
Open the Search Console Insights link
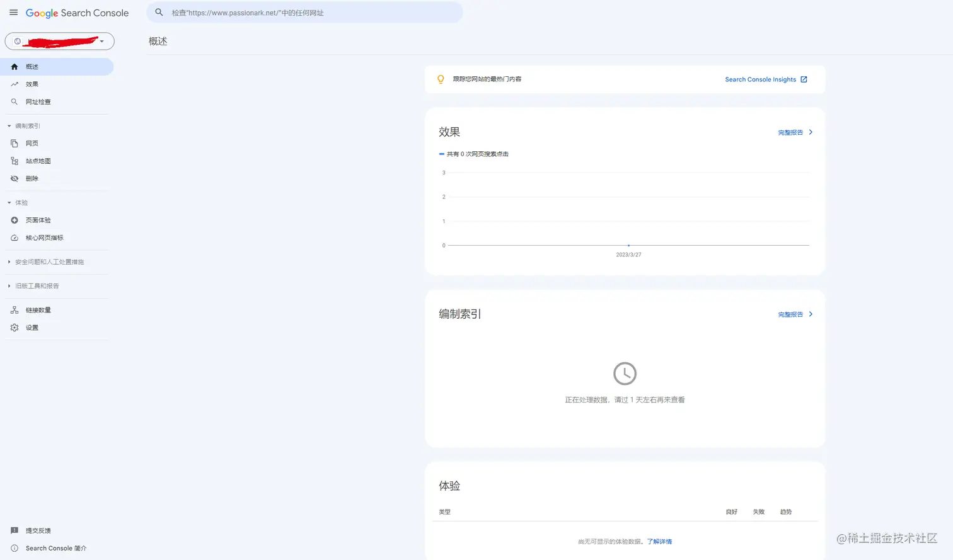760,79
